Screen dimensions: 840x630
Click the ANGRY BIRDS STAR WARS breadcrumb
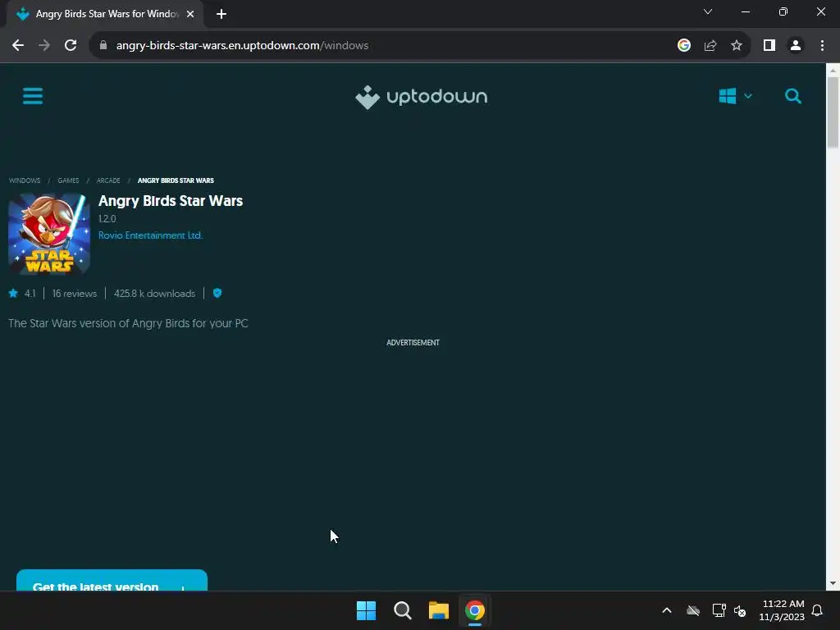pos(176,180)
